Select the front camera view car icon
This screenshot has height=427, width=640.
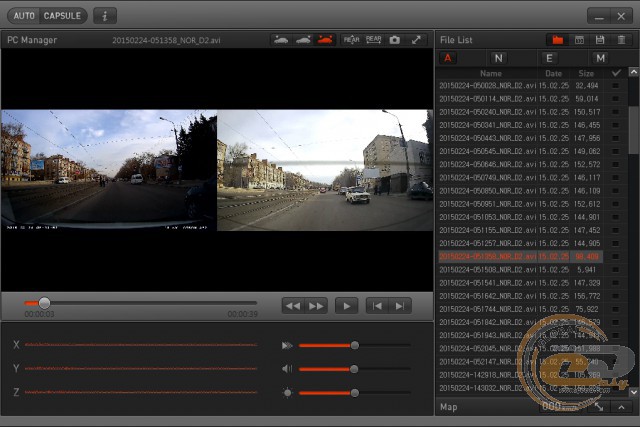coord(281,40)
